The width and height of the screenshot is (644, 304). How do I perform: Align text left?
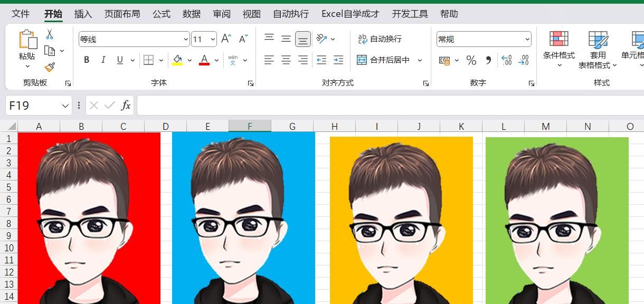[x=269, y=60]
